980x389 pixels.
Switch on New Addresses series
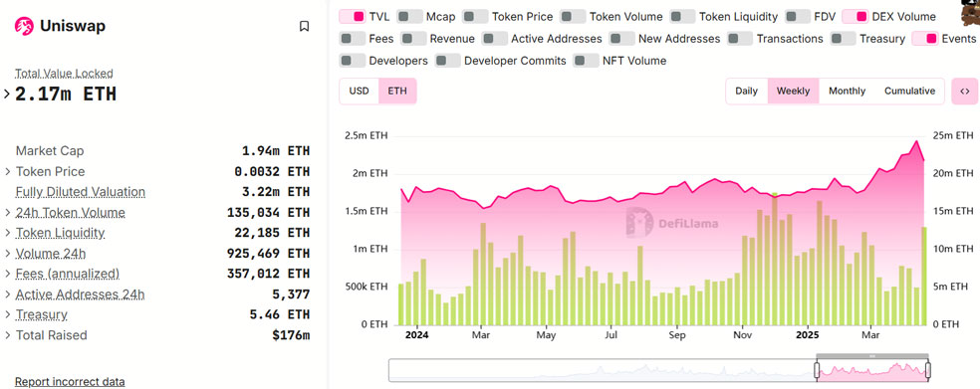621,39
